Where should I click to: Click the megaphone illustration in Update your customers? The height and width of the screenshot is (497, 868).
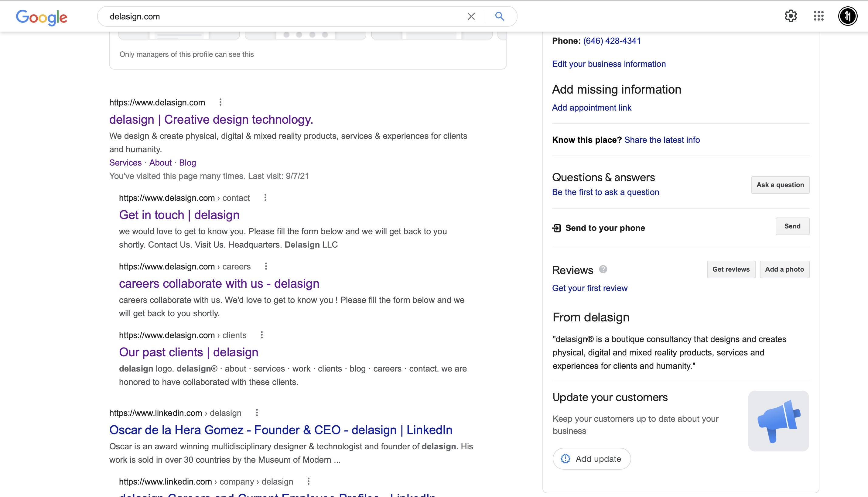779,421
